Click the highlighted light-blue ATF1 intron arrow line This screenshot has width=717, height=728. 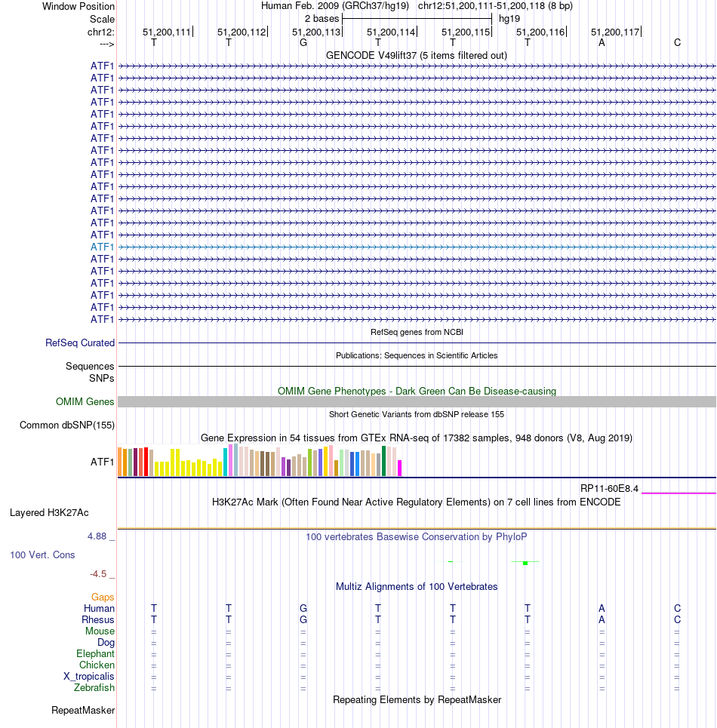pos(417,247)
